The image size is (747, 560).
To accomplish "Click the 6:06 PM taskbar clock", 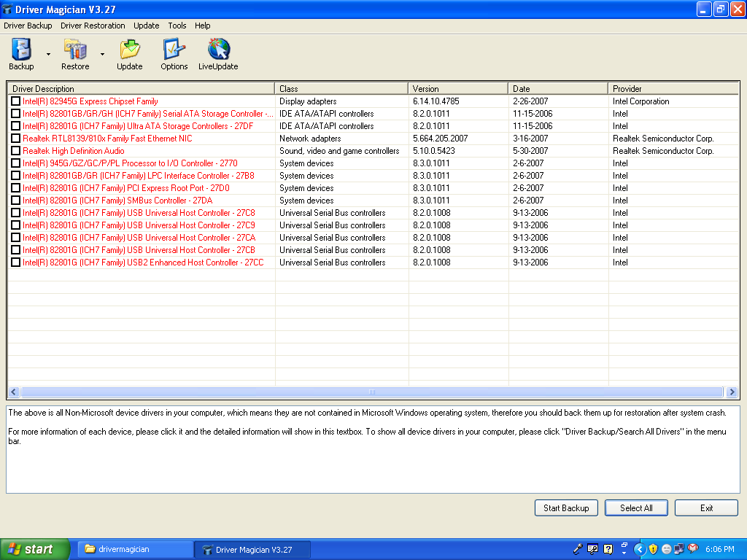I will pyautogui.click(x=720, y=549).
